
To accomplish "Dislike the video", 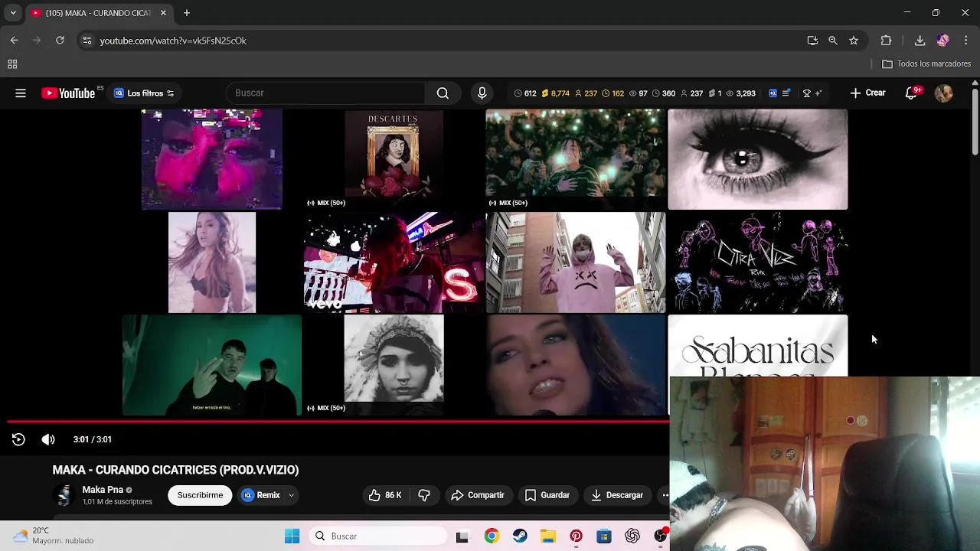I will coord(424,495).
